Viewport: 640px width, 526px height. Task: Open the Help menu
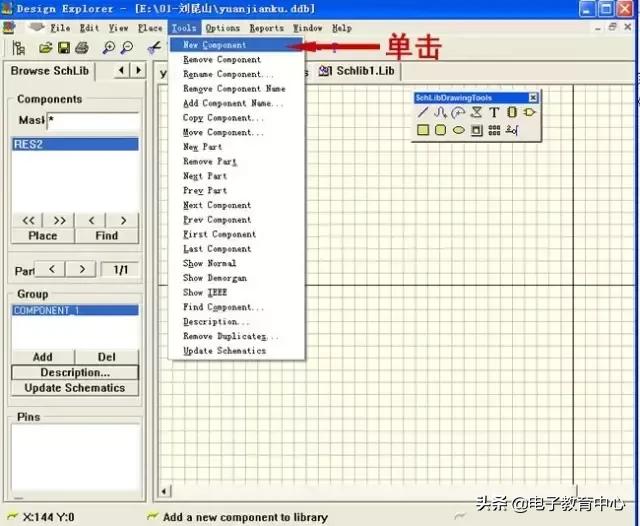(342, 28)
